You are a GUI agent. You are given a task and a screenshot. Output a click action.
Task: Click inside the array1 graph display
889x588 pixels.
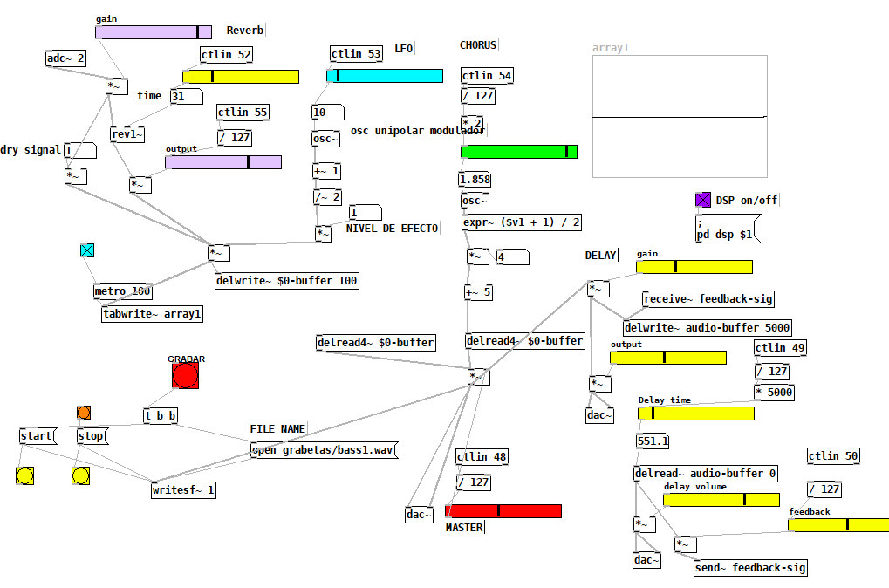point(680,117)
